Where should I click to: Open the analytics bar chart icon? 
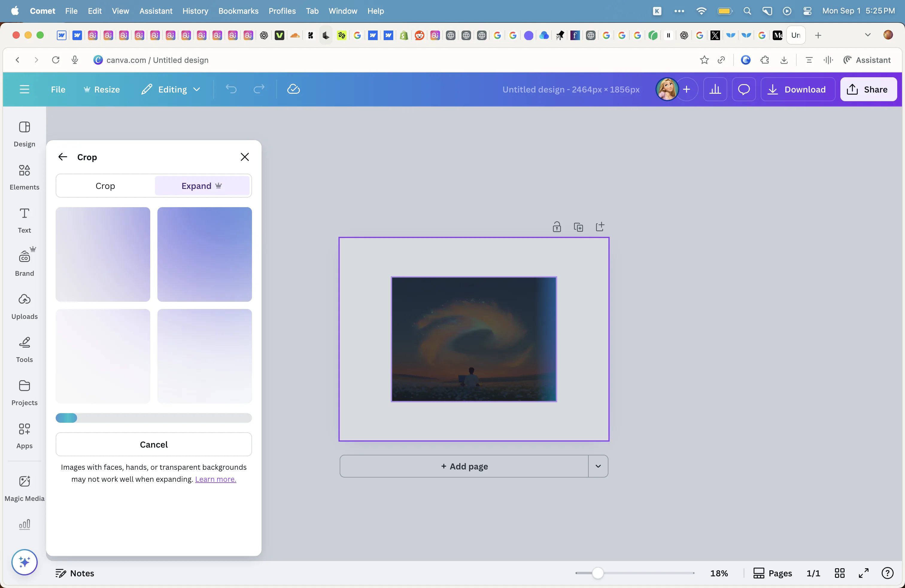pyautogui.click(x=715, y=90)
